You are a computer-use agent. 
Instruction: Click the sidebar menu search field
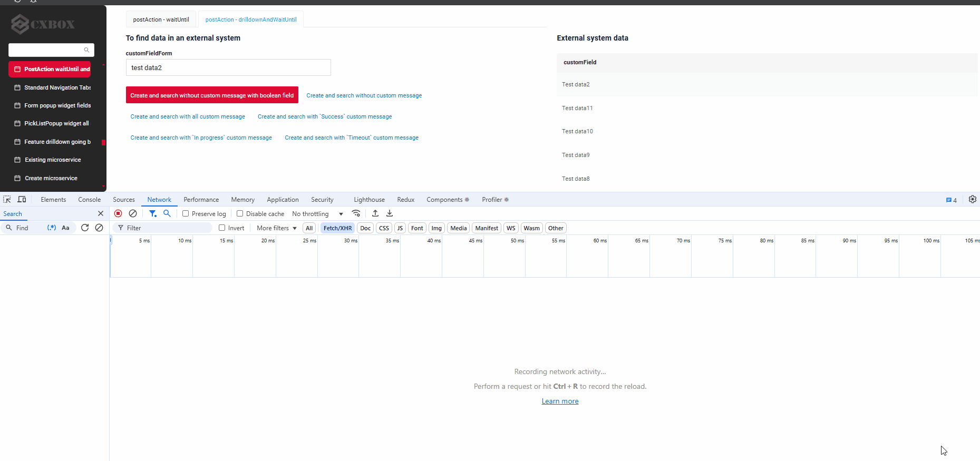pos(51,50)
